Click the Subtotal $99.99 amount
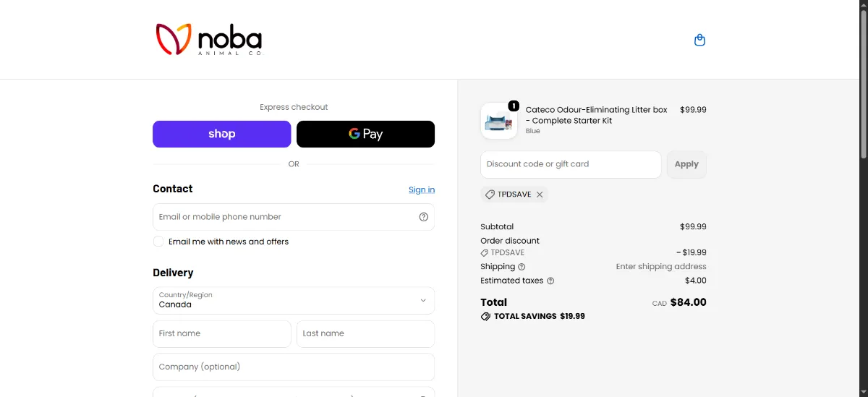The image size is (868, 397). pyautogui.click(x=693, y=227)
